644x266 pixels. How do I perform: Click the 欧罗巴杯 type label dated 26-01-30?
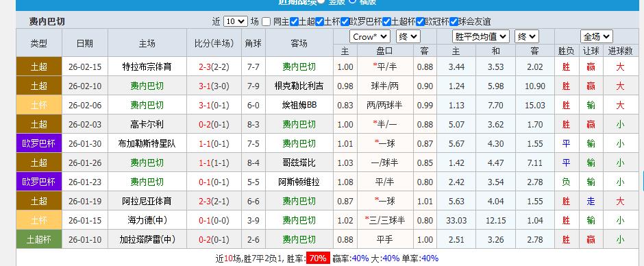[38, 143]
